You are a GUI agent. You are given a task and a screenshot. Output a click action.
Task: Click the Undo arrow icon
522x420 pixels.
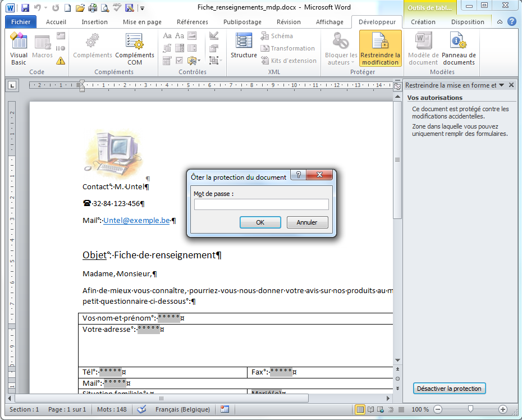37,7
